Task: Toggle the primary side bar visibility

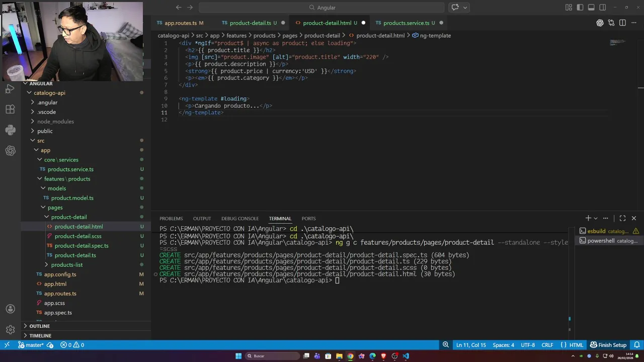Action: coord(580,8)
